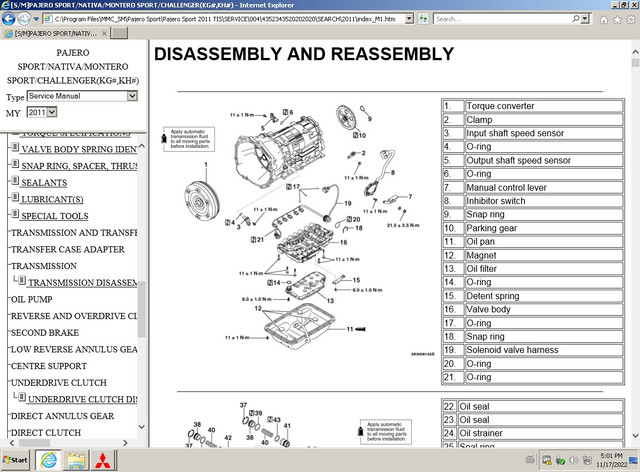Click the address bar file path
This screenshot has height=472, width=640.
(x=224, y=19)
